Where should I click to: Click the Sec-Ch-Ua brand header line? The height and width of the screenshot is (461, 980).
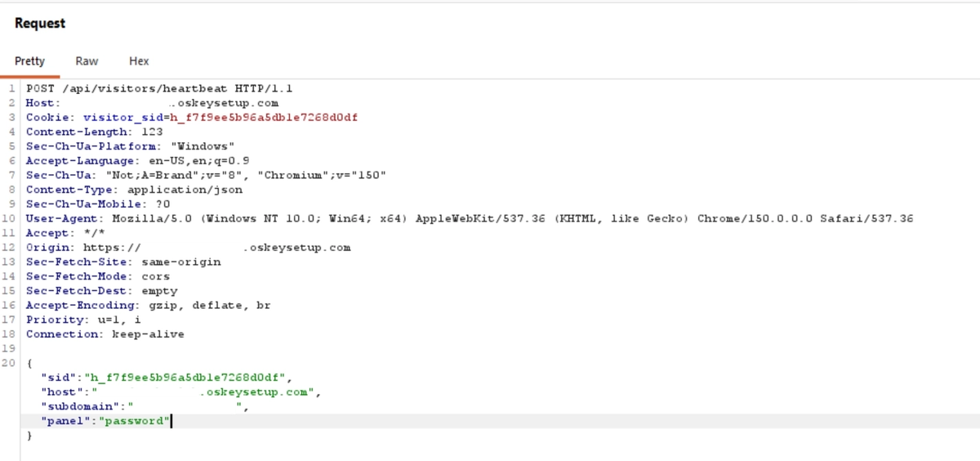pos(206,175)
